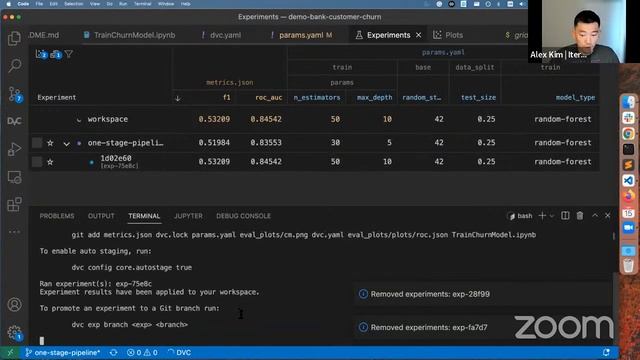Open new terminal profile dropdown arrow
This screenshot has width=640, height=360.
(552, 216)
